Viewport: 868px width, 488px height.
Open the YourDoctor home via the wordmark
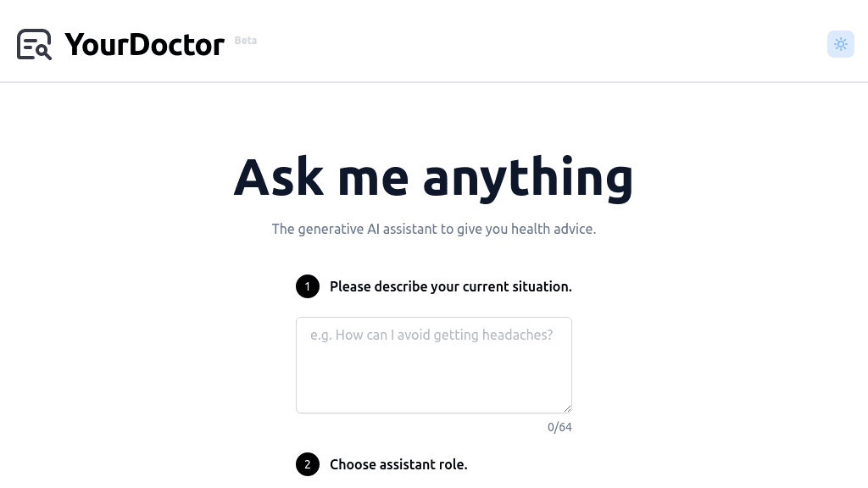coord(145,44)
